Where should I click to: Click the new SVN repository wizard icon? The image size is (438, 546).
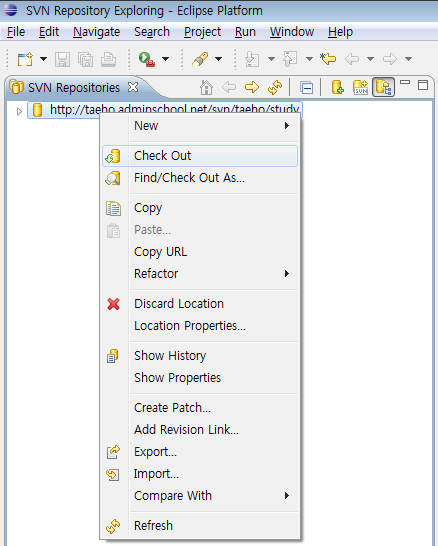360,87
